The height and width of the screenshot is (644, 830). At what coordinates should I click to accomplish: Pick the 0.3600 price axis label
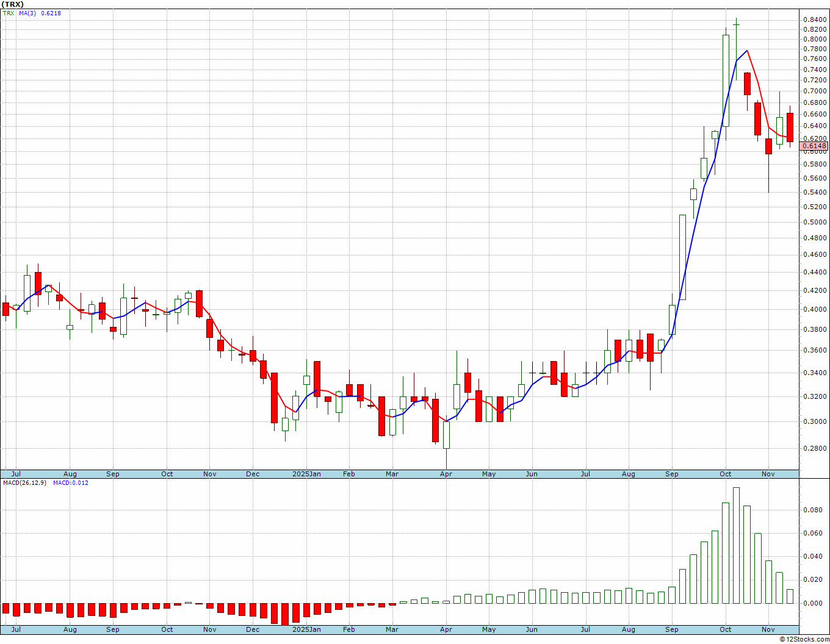pos(815,351)
